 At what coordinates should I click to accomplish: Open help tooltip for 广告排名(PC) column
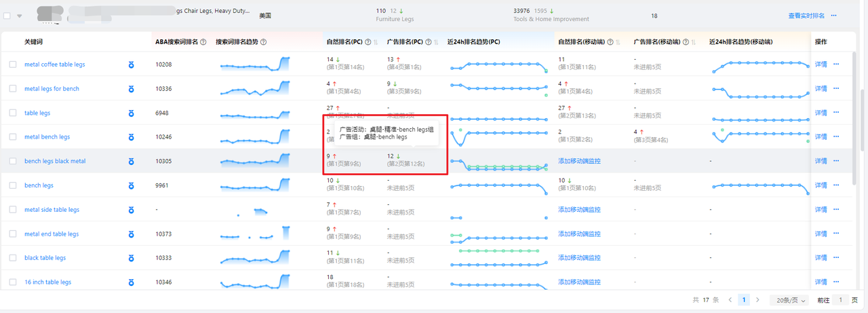click(428, 42)
